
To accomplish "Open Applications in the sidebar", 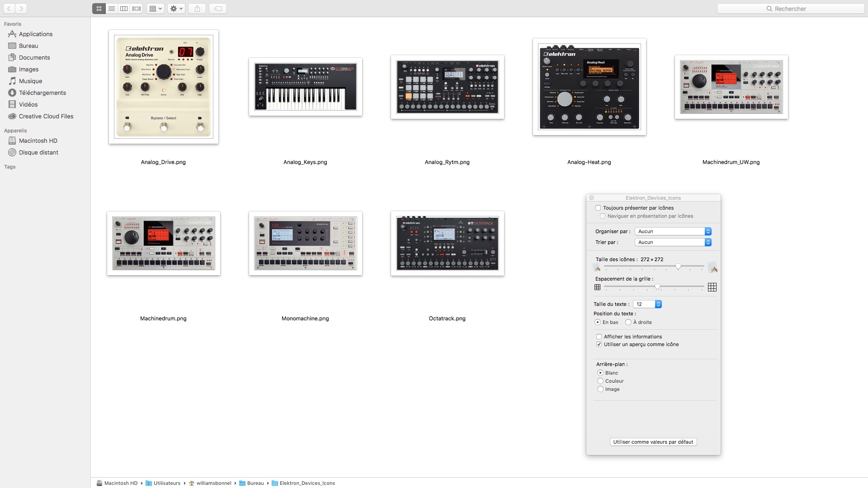I will tap(35, 34).
